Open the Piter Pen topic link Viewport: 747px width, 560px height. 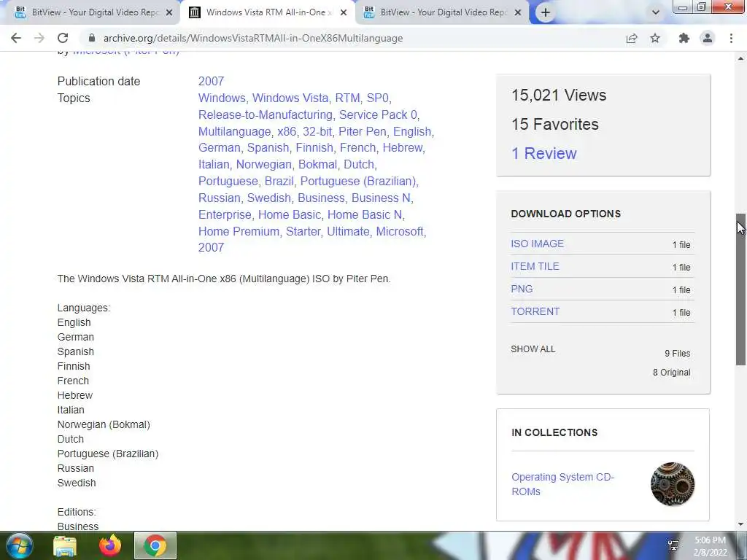[362, 131]
